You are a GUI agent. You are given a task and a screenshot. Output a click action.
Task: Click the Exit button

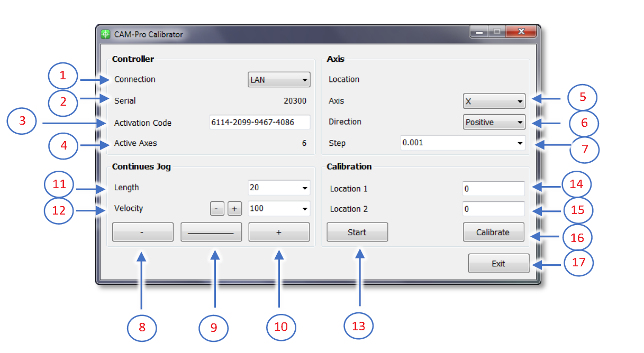coord(498,263)
